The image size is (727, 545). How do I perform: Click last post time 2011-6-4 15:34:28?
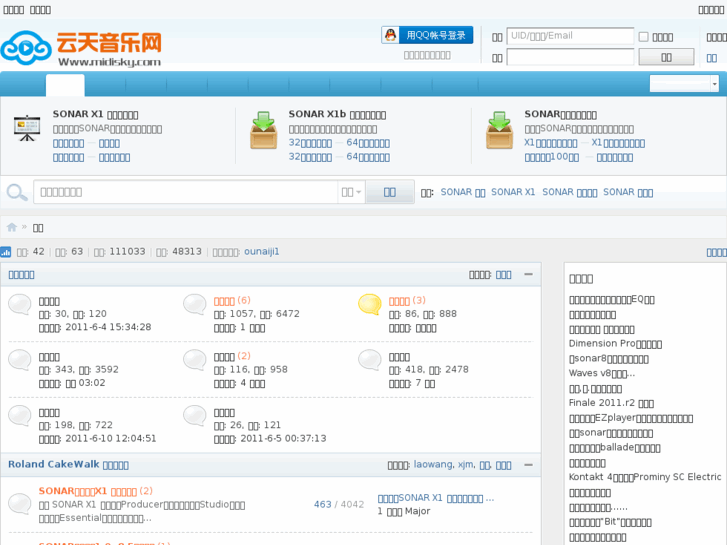click(108, 327)
